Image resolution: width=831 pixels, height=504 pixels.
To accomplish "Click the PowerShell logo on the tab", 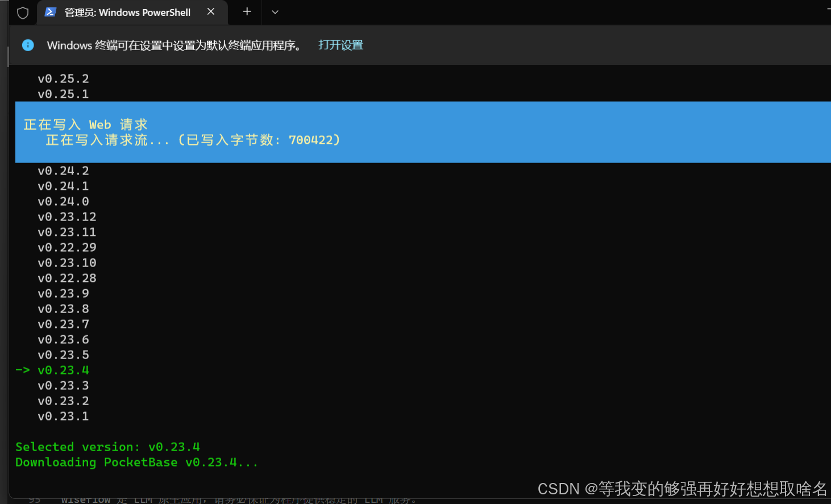I will tap(51, 12).
